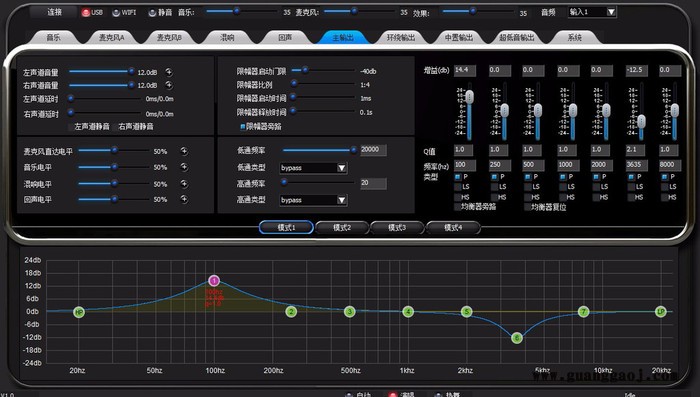Click the 连接 connect button
700x397 pixels.
pos(54,12)
